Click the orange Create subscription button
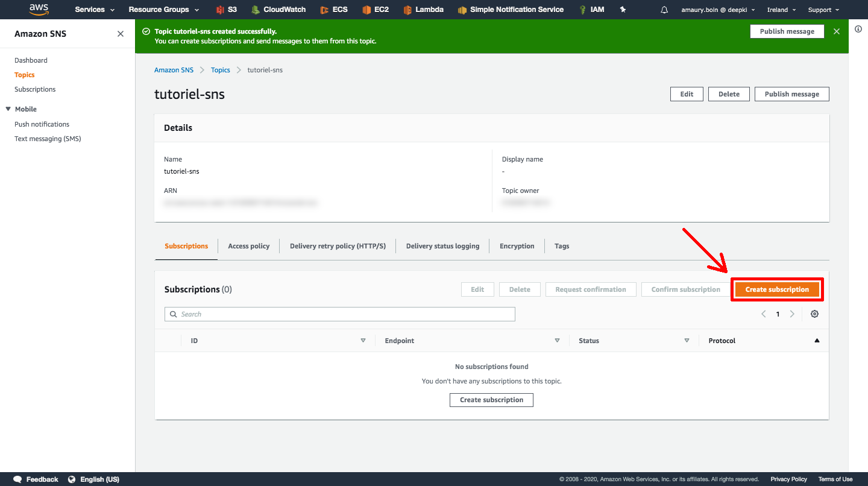Image resolution: width=868 pixels, height=486 pixels. click(777, 289)
